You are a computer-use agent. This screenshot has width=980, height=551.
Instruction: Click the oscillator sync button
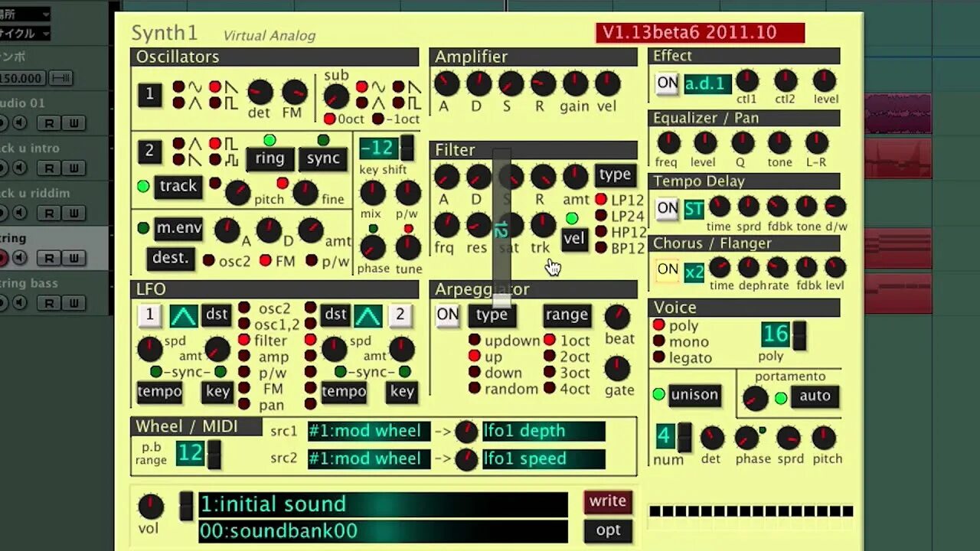323,158
